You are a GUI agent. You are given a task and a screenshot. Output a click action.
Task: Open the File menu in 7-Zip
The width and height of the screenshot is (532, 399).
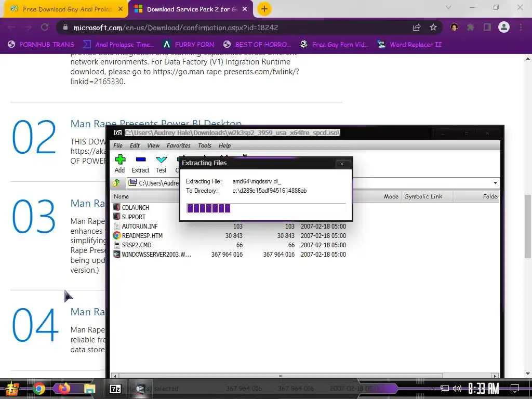pos(118,145)
